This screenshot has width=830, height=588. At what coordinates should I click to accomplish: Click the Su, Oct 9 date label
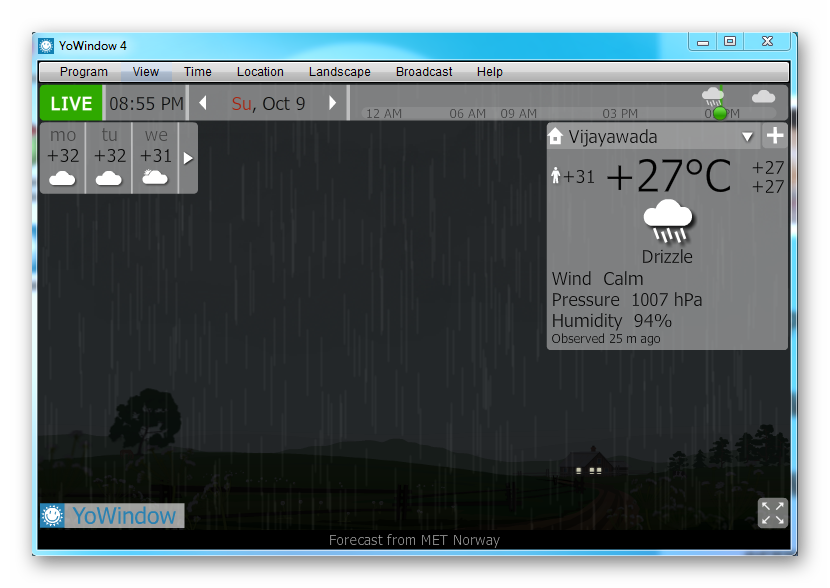(268, 104)
